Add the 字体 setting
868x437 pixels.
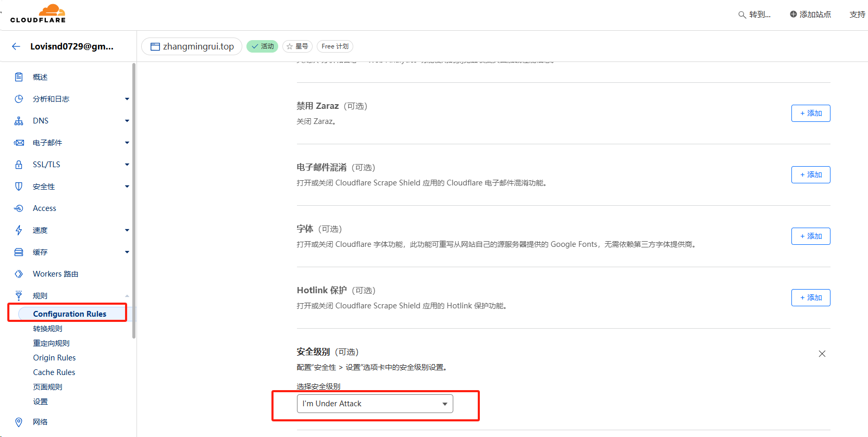pos(811,236)
